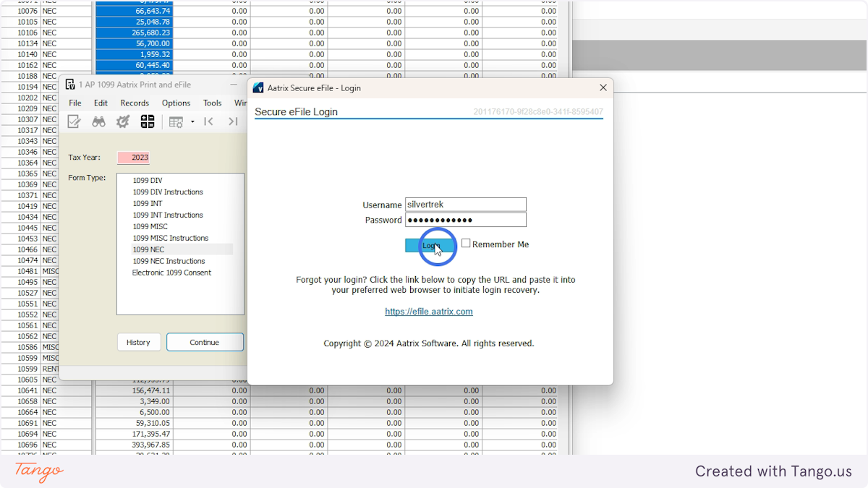This screenshot has height=488, width=868.
Task: Click the Continue button
Action: click(x=204, y=341)
